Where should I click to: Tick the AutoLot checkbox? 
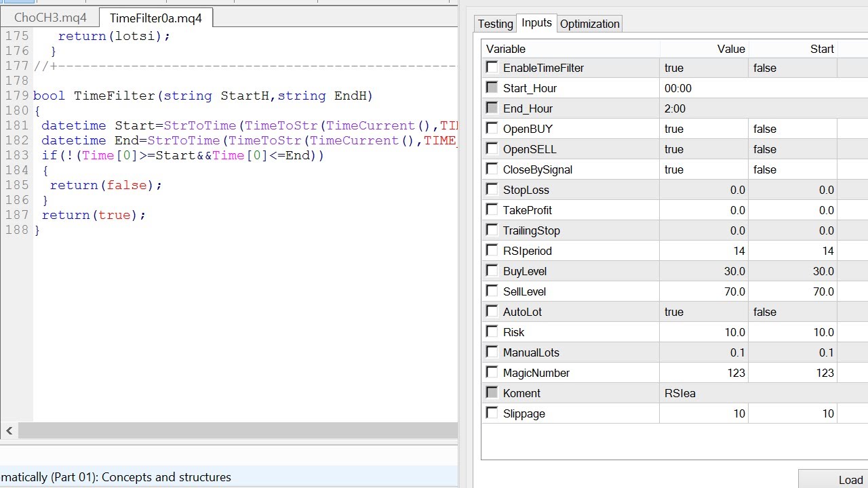[x=492, y=311]
